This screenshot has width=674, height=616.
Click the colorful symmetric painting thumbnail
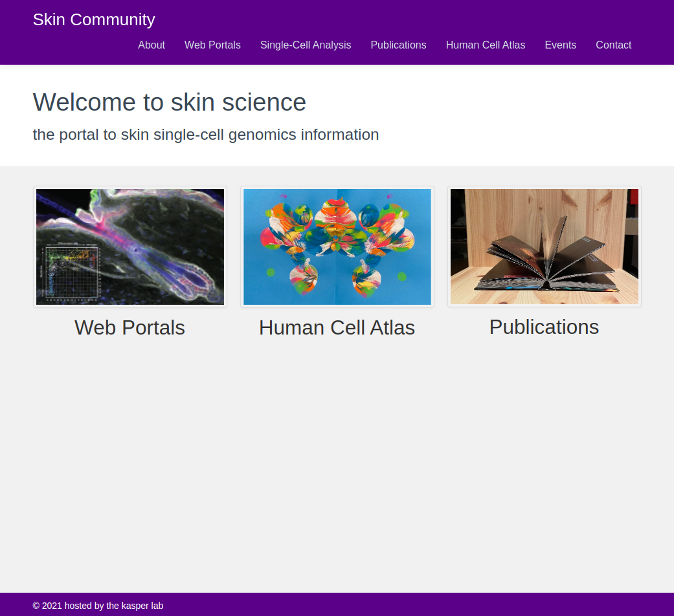point(337,247)
